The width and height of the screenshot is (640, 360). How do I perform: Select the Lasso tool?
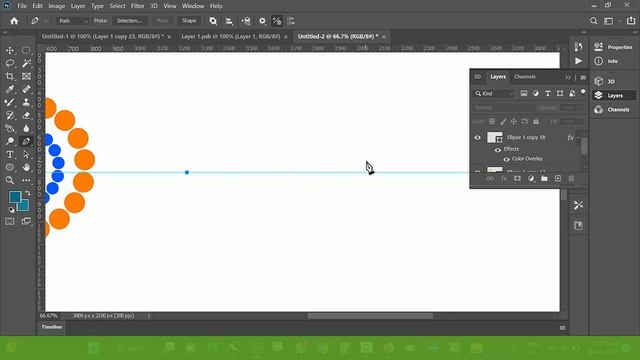tap(10, 63)
